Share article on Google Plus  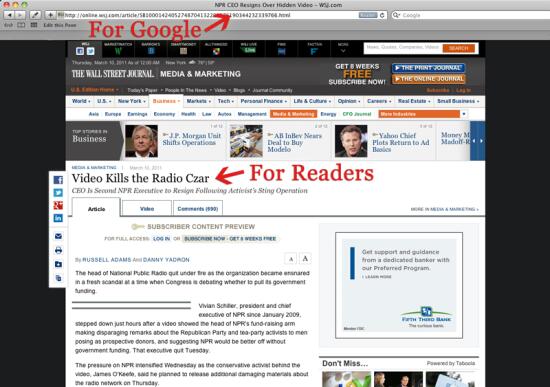click(58, 205)
